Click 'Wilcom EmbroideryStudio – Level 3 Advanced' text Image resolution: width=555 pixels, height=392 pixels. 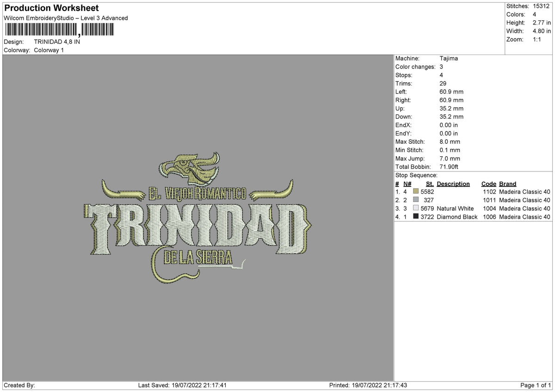pyautogui.click(x=66, y=18)
